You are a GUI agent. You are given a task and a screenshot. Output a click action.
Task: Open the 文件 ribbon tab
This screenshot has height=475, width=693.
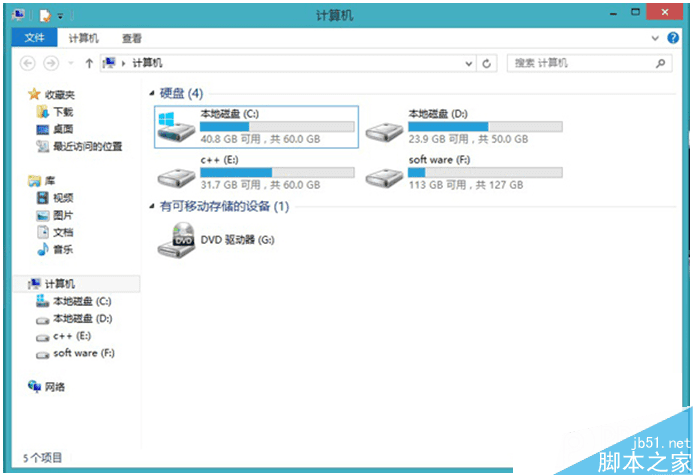(34, 38)
